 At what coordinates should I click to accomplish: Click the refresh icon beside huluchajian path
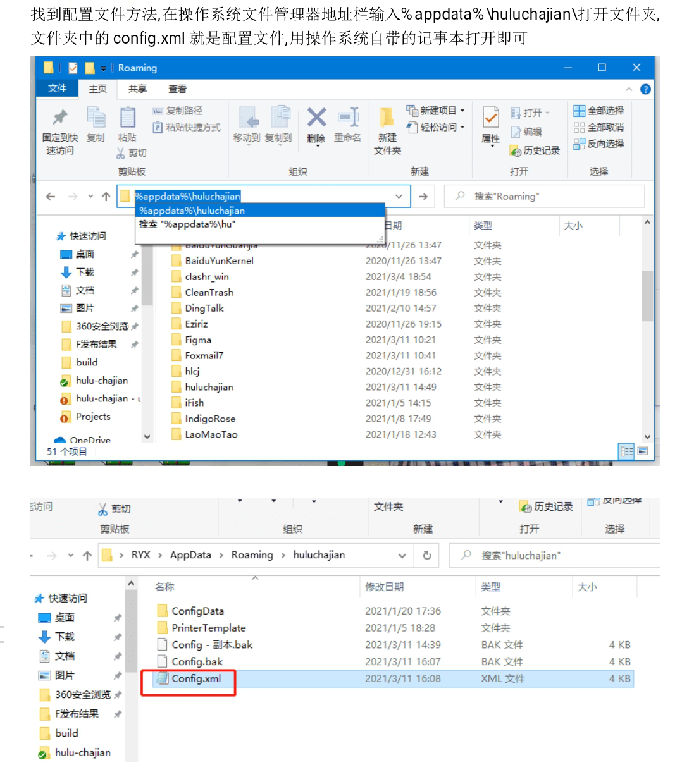(x=427, y=555)
